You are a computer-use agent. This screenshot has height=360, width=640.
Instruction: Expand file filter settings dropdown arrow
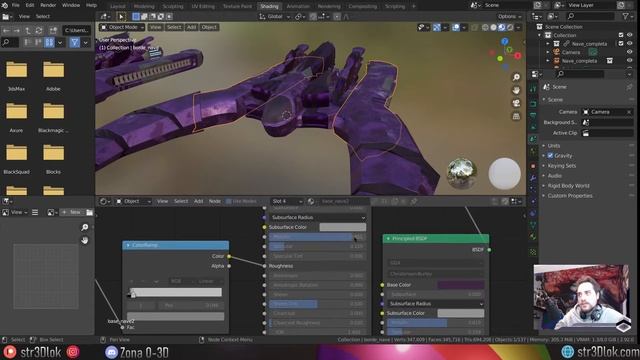(85, 42)
